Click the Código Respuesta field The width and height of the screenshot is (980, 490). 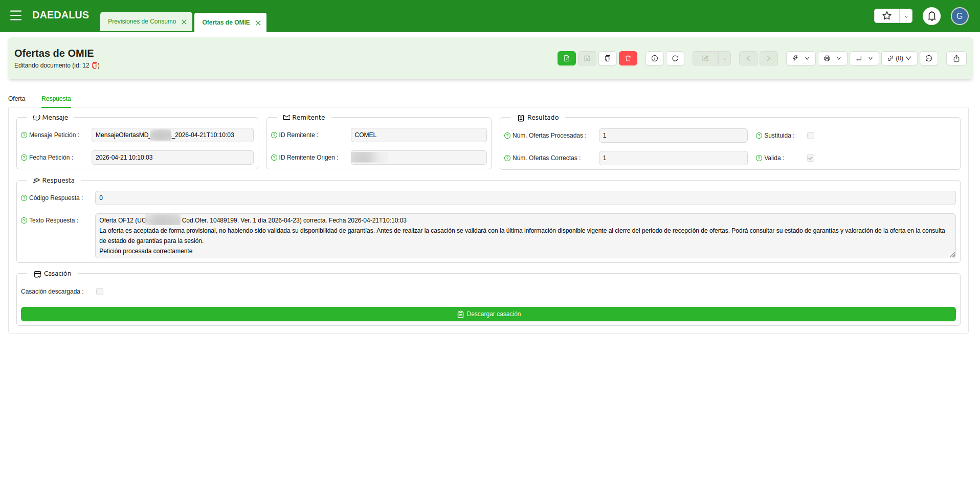pyautogui.click(x=525, y=198)
